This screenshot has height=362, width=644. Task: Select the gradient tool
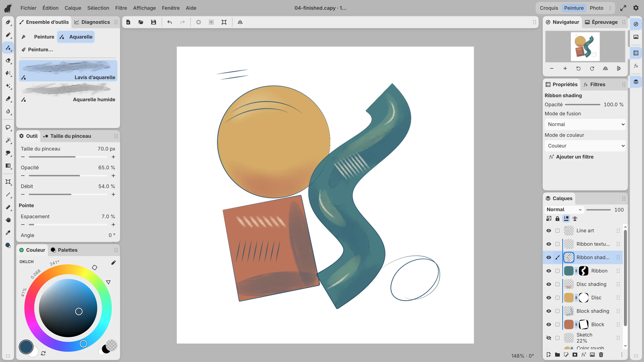pos(8,166)
